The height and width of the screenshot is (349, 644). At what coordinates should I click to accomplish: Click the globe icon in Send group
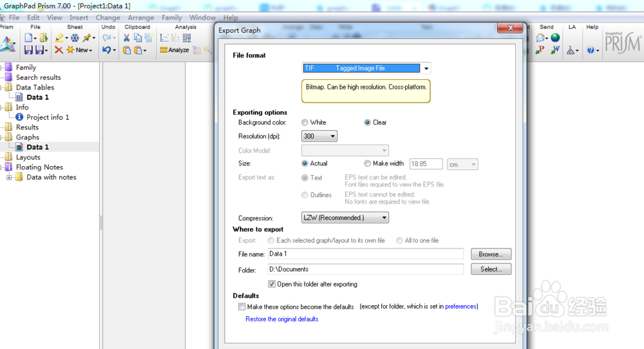[555, 38]
